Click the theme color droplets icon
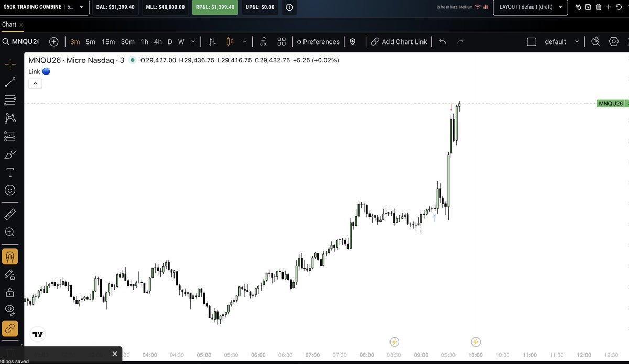The width and height of the screenshot is (629, 364). coord(578,7)
